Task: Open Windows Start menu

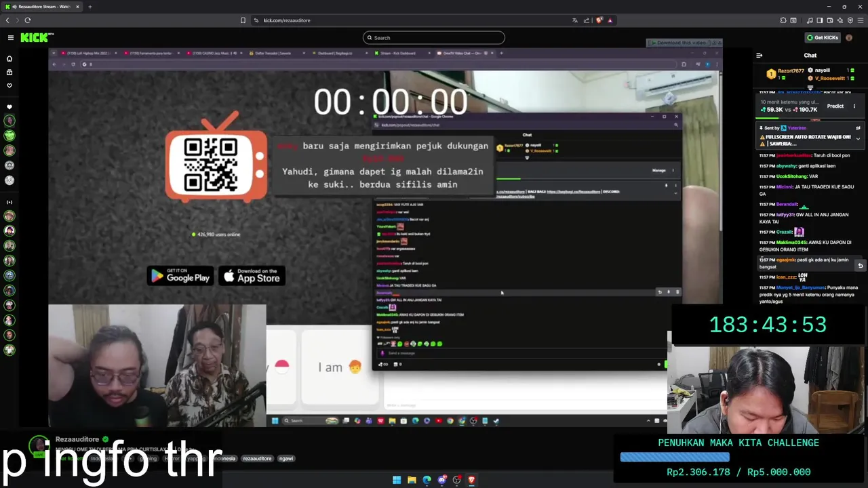Action: click(x=397, y=480)
